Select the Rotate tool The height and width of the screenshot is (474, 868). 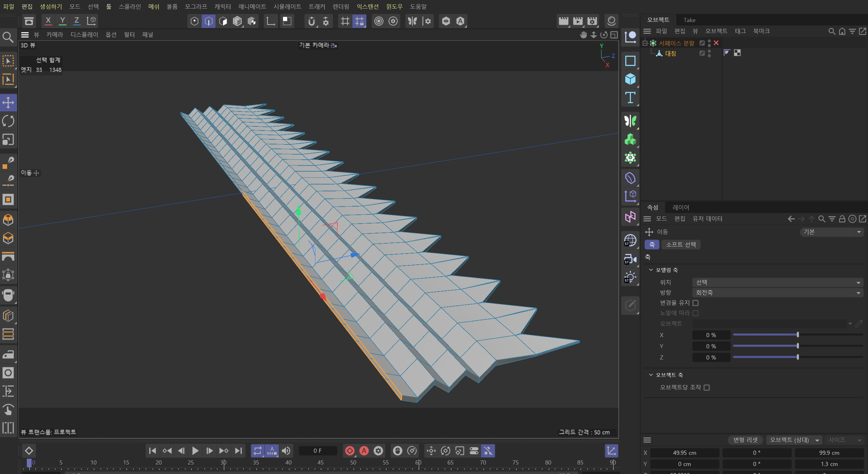tap(8, 121)
